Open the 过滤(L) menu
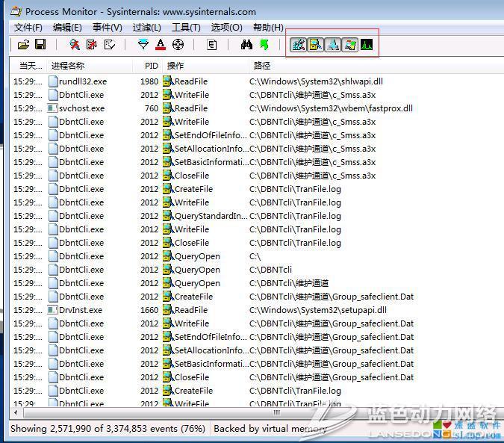Screen dimensions: 504x443 pos(147,28)
